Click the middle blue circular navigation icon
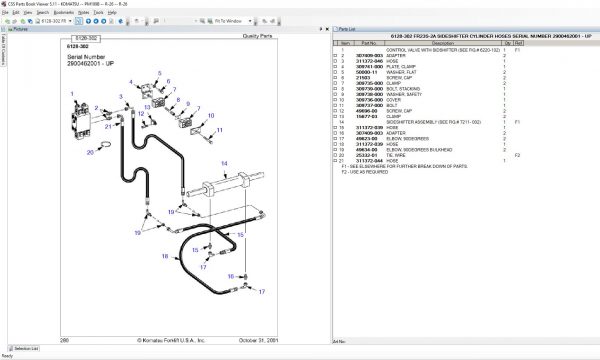The height and width of the screenshot is (360, 600). pyautogui.click(x=96, y=21)
